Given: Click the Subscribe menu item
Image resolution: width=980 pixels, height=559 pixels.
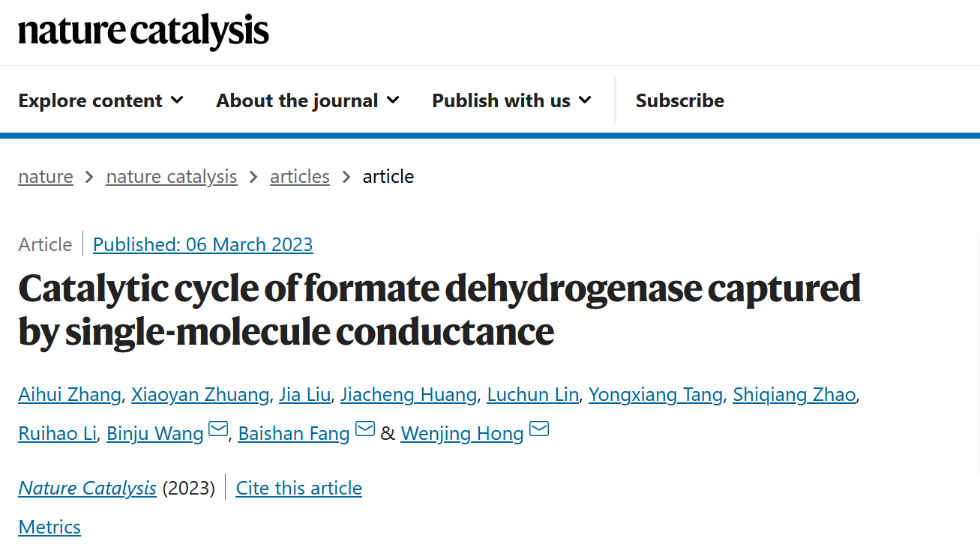Looking at the screenshot, I should 679,100.
